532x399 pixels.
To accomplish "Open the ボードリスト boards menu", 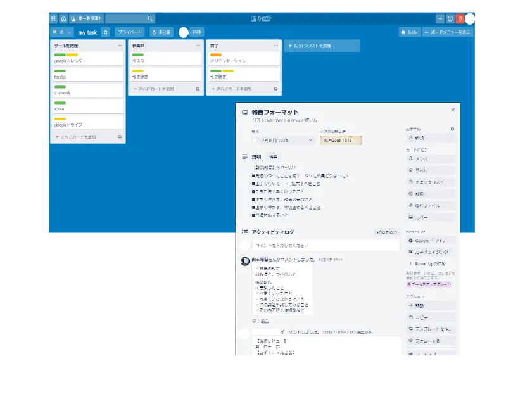I will click(87, 18).
